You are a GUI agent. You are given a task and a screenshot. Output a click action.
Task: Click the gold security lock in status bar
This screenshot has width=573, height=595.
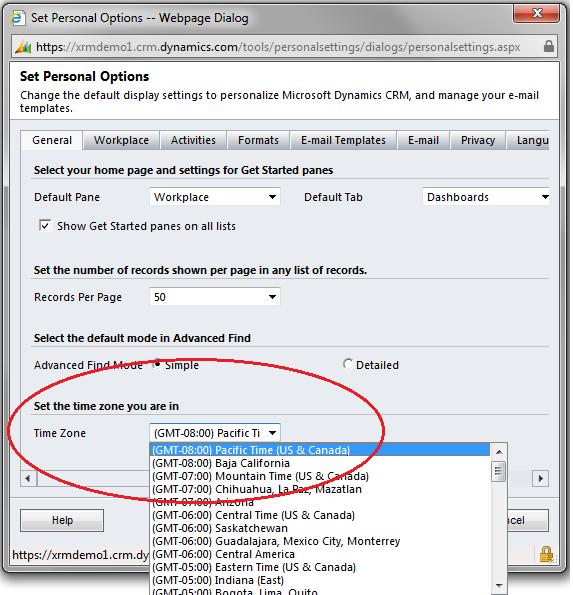(546, 554)
